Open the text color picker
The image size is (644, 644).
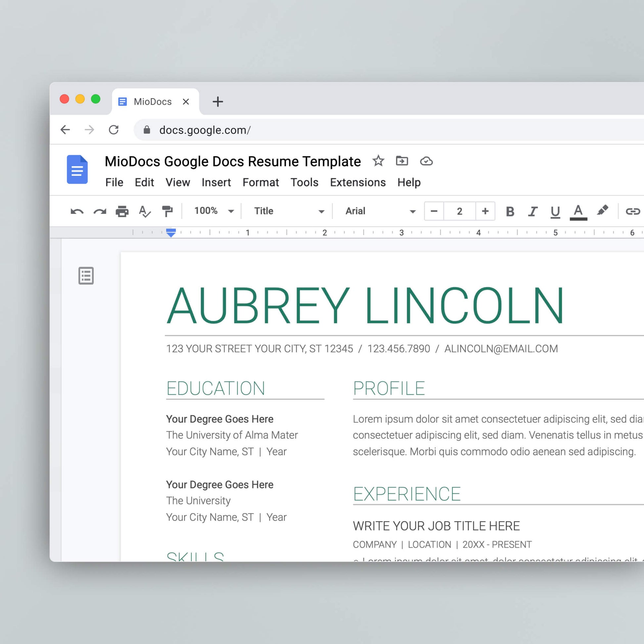coord(579,211)
